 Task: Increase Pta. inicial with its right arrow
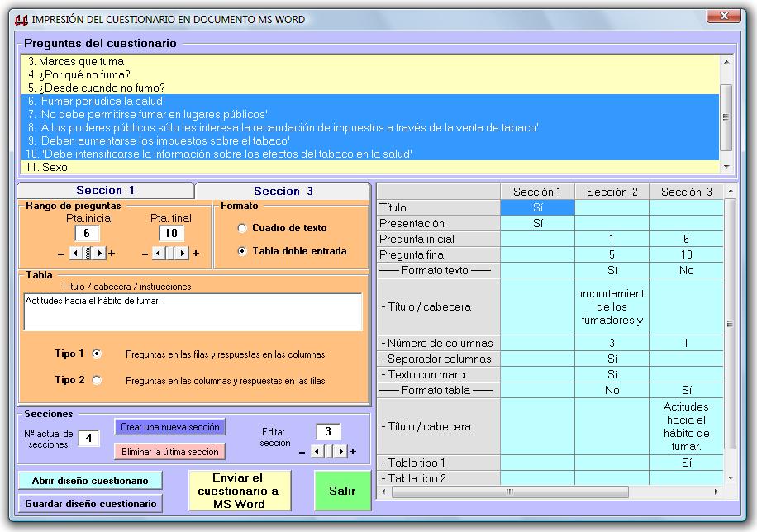(x=99, y=253)
